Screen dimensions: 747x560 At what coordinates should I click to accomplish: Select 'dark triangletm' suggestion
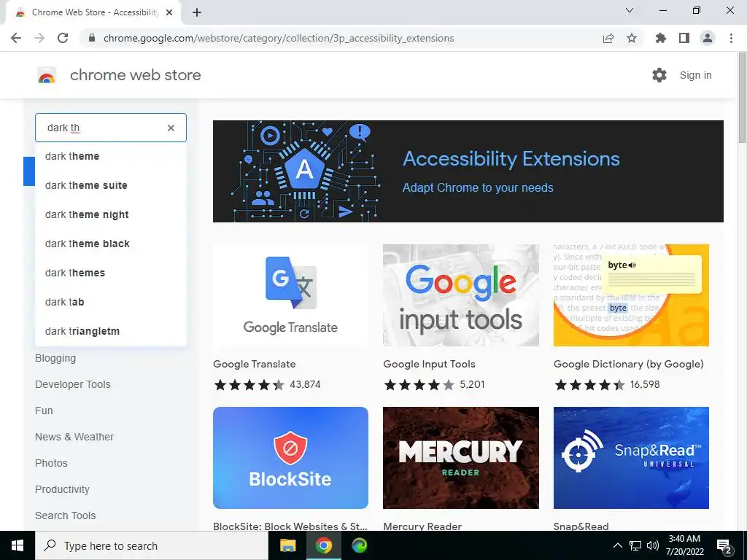pyautogui.click(x=111, y=331)
